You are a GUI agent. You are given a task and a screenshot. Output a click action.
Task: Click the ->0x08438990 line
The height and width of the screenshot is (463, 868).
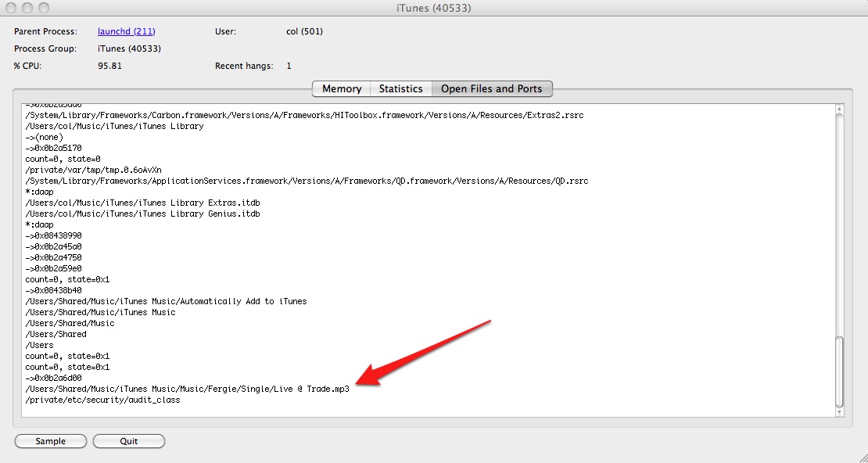[54, 236]
